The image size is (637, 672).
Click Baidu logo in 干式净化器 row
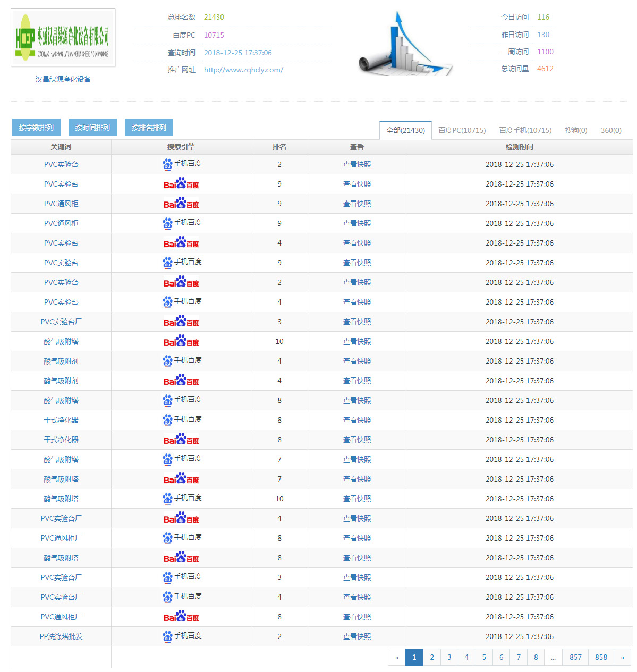[x=181, y=440]
